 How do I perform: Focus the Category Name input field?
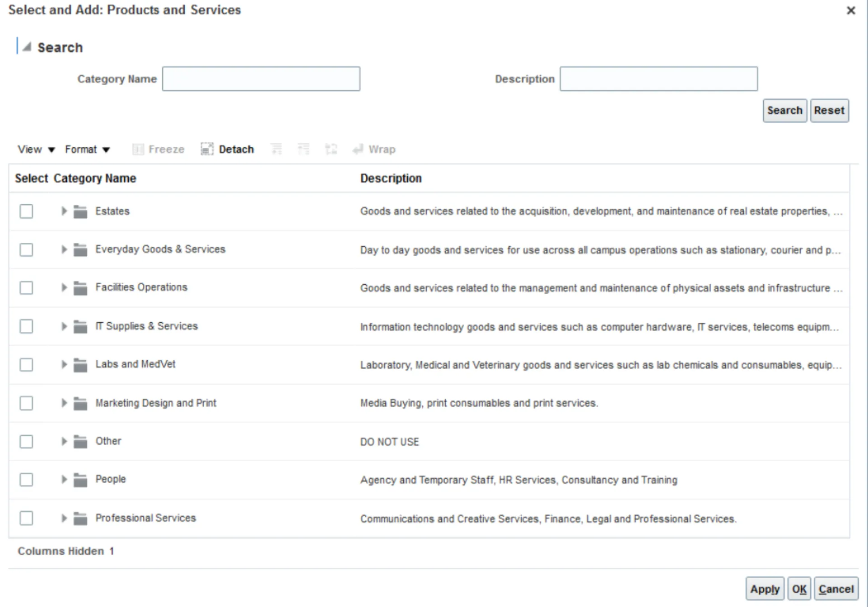coord(261,79)
